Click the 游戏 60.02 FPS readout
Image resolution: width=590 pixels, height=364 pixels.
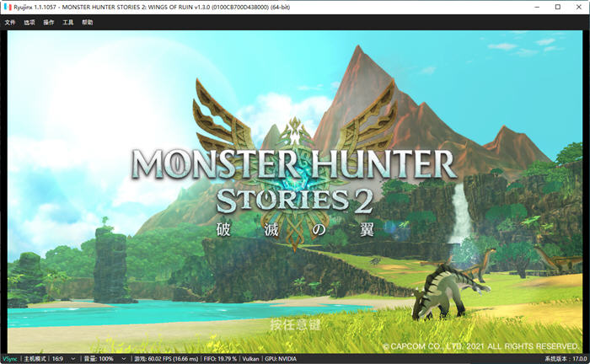[166, 359]
